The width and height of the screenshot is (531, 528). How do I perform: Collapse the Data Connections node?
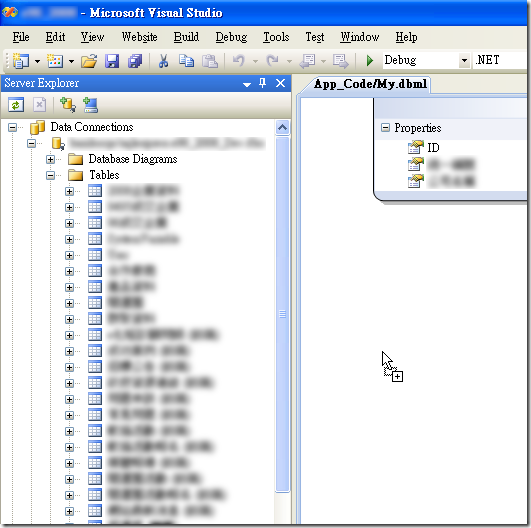[x=13, y=128]
